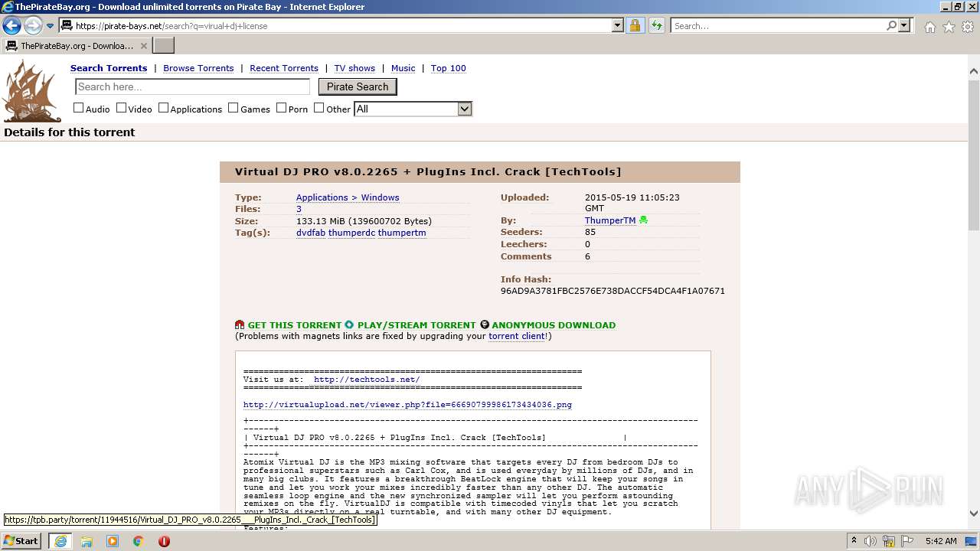This screenshot has width=980, height=551.
Task: Click the magnet icon before Get This Torrent
Action: 240,325
